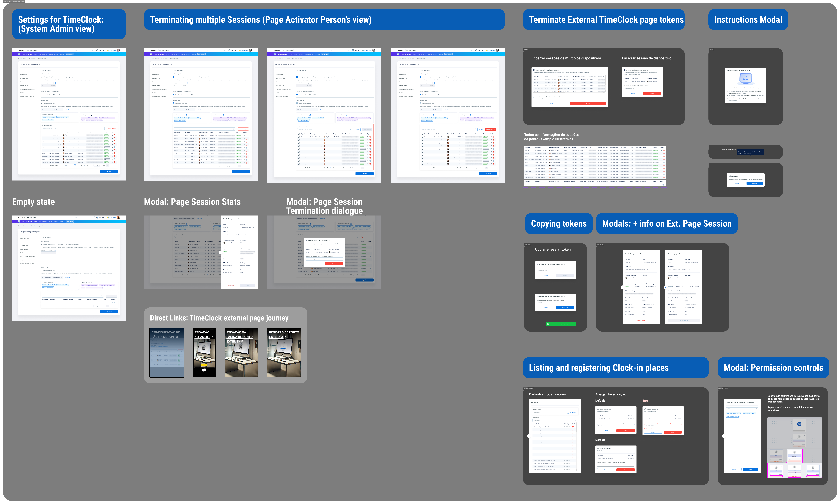This screenshot has height=504, width=840.
Task: Click Cancelar in Permissões para ativação panel
Action: click(734, 469)
